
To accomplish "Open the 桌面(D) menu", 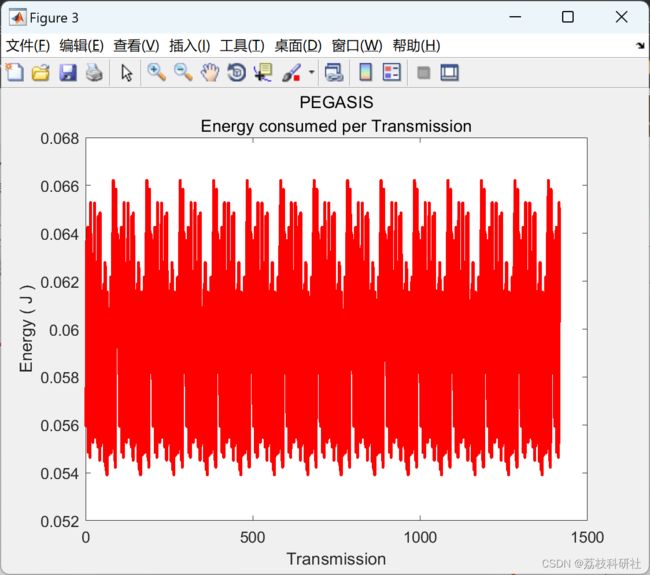I will [298, 46].
